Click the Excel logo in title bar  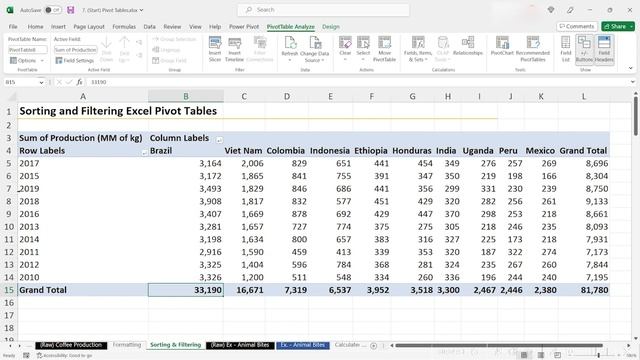[x=10, y=10]
